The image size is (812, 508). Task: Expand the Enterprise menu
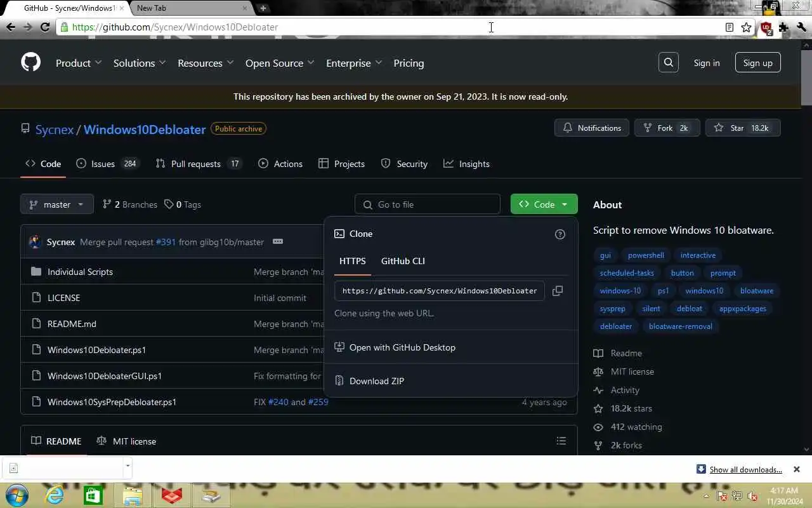(x=354, y=63)
